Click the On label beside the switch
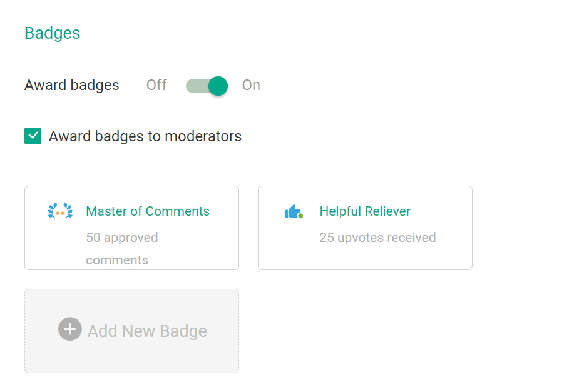The image size is (584, 392). tap(251, 85)
